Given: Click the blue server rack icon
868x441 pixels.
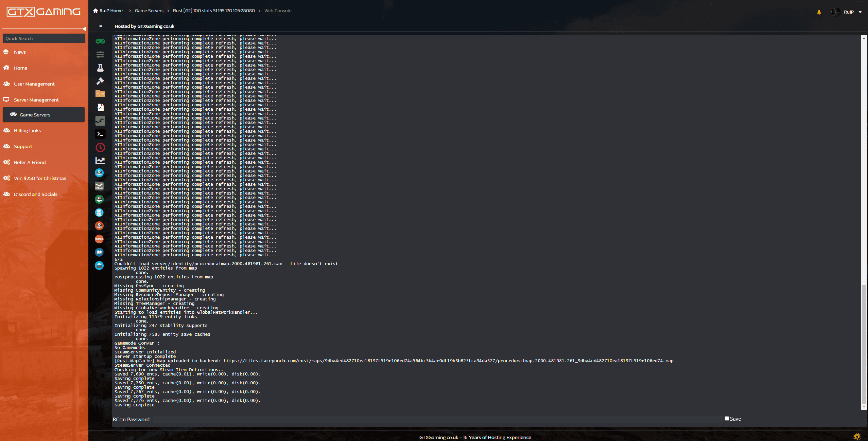Looking at the screenshot, I should point(99,213).
